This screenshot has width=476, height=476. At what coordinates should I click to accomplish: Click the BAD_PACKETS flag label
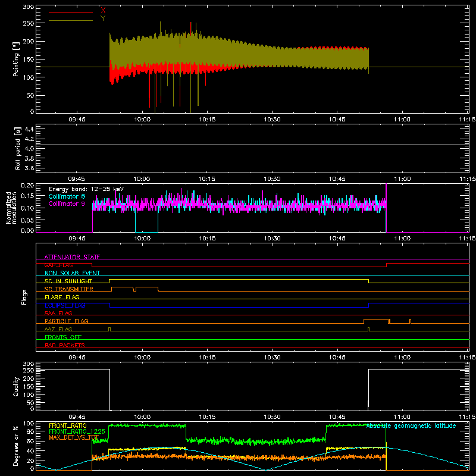(65, 345)
